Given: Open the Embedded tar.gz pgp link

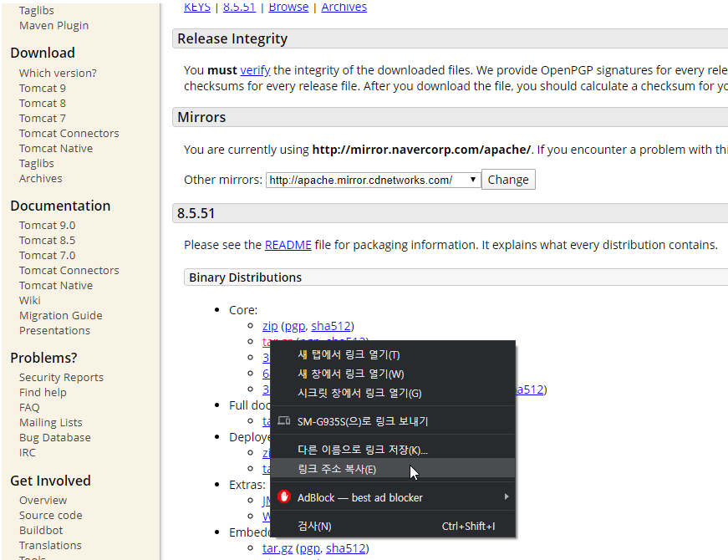Looking at the screenshot, I should click(310, 548).
